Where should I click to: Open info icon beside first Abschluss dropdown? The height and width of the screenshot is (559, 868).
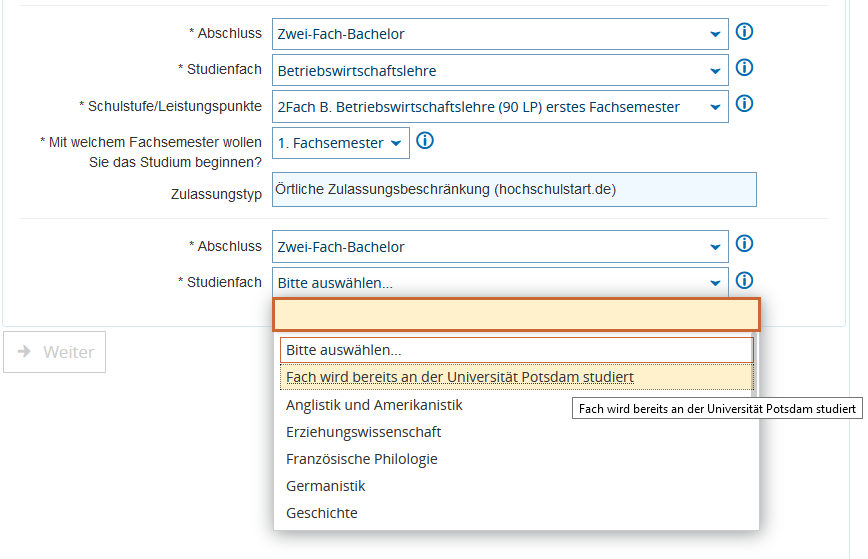[x=744, y=32]
